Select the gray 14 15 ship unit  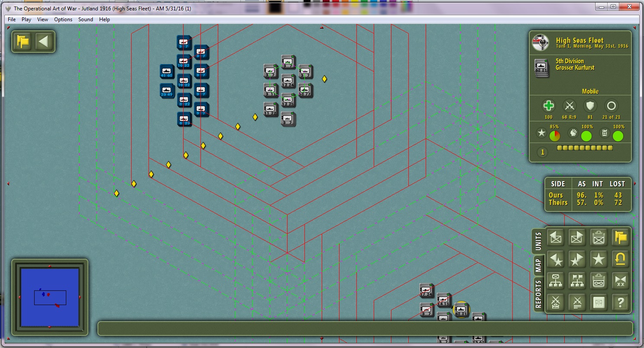443,300
